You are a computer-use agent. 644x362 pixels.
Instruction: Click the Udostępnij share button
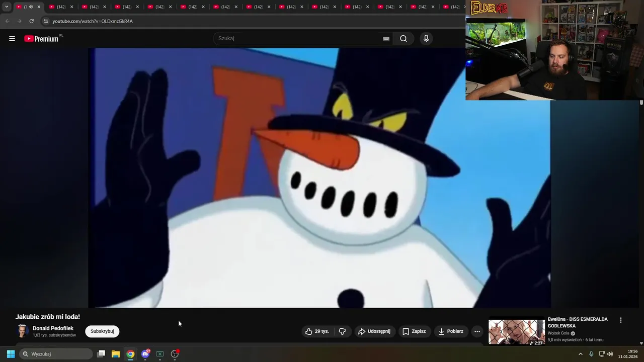pyautogui.click(x=374, y=331)
